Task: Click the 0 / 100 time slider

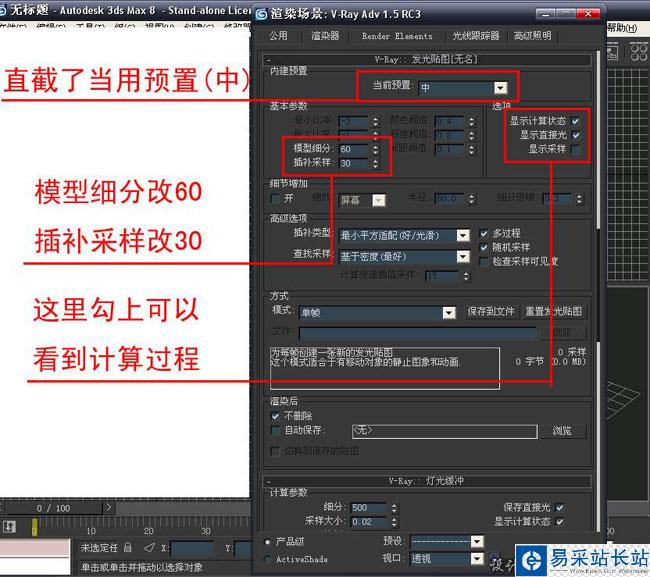Action: pyautogui.click(x=53, y=508)
